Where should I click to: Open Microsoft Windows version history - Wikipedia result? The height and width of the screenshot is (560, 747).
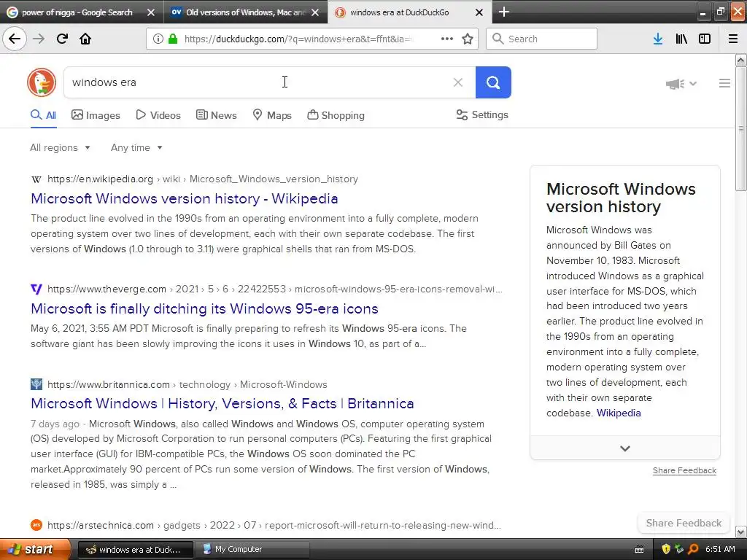[x=185, y=198]
